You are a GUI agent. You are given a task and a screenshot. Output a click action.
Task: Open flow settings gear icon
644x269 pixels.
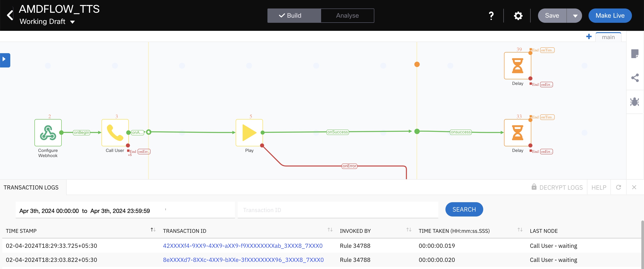[518, 16]
